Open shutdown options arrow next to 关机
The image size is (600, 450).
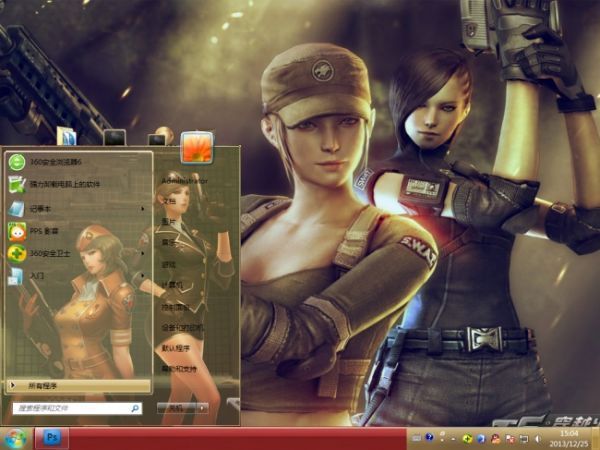202,408
